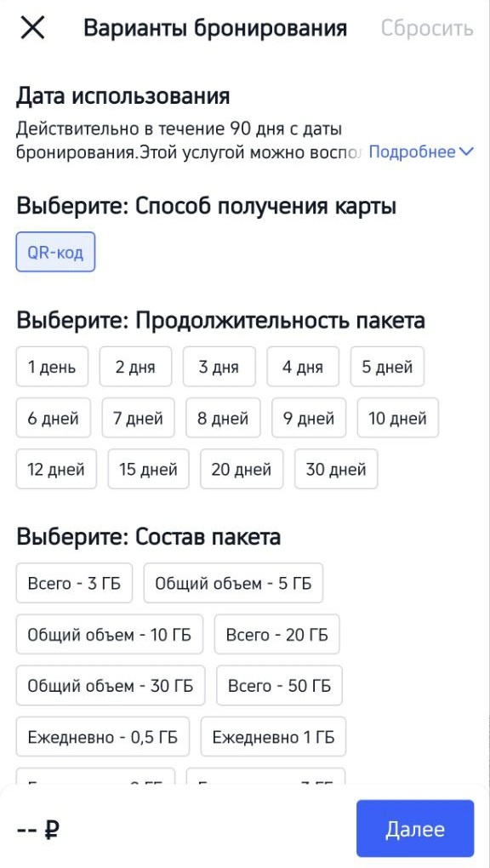Pick the 30 дней duration
This screenshot has width=490, height=868.
tap(336, 469)
